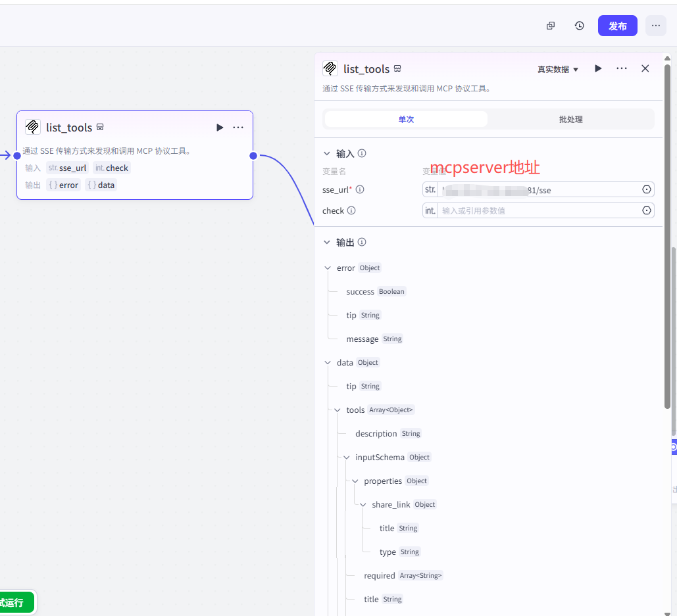Run the list_tools node on canvas

[220, 128]
